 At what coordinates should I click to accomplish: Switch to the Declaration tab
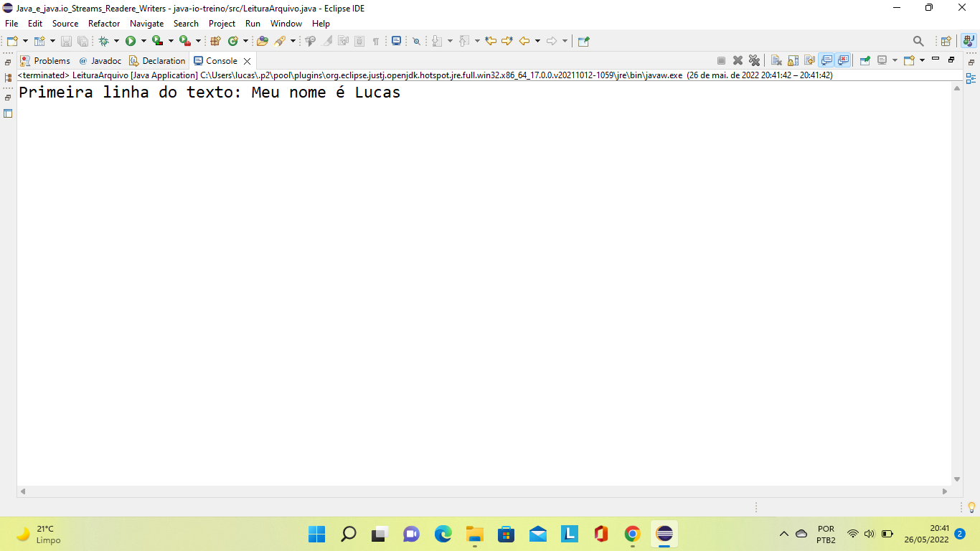tap(157, 61)
